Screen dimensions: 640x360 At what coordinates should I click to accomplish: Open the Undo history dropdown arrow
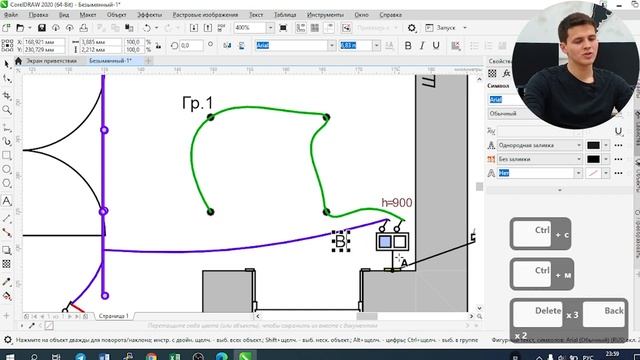(x=156, y=28)
